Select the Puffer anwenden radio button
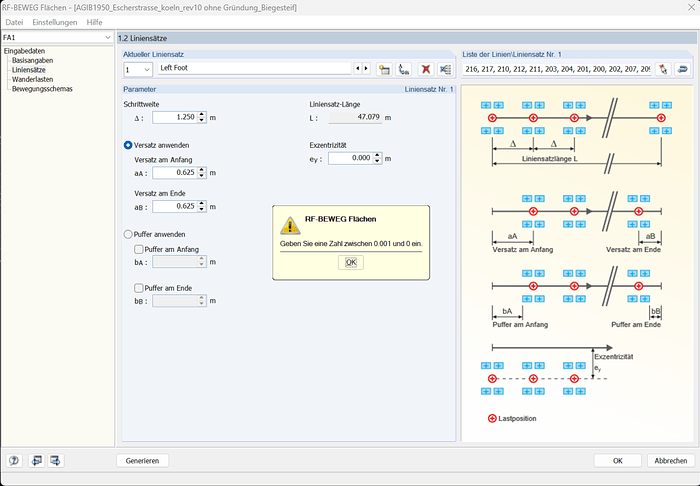The image size is (700, 486). point(128,234)
